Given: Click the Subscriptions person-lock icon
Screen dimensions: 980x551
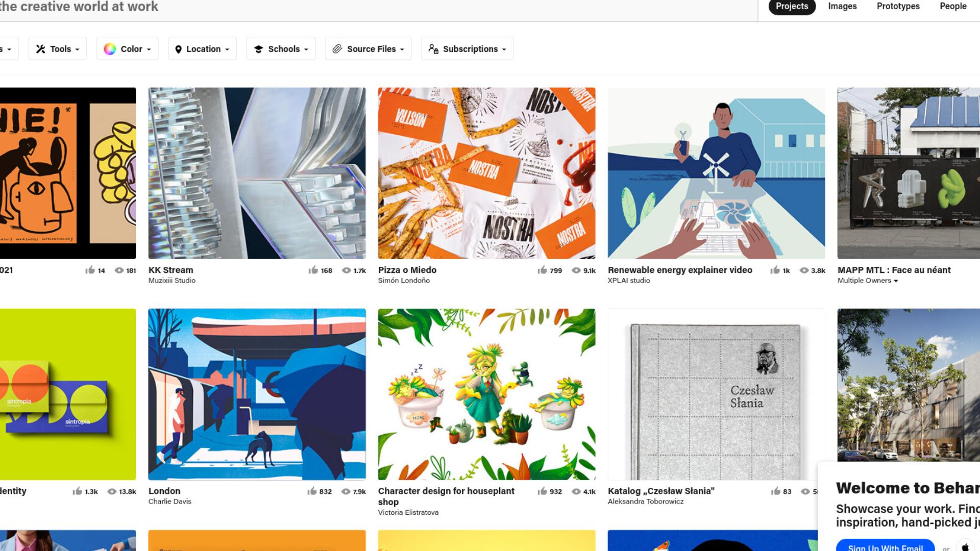Looking at the screenshot, I should point(433,49).
